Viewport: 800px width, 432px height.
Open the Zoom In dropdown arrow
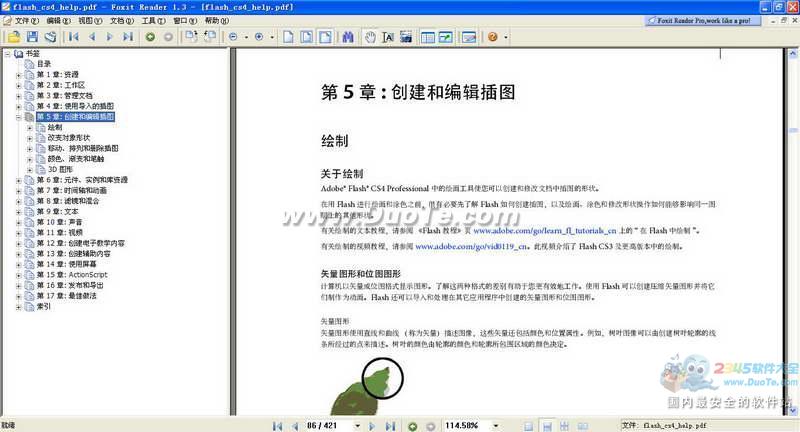click(272, 37)
